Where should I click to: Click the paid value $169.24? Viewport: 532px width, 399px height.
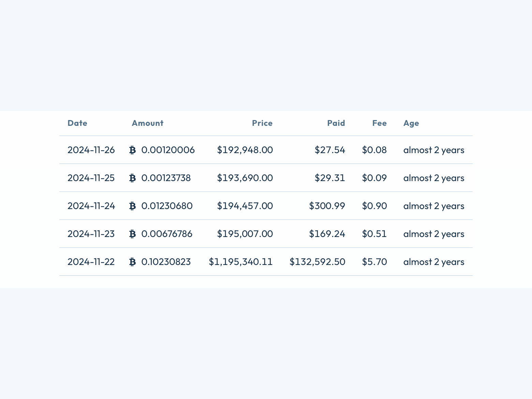[327, 234]
